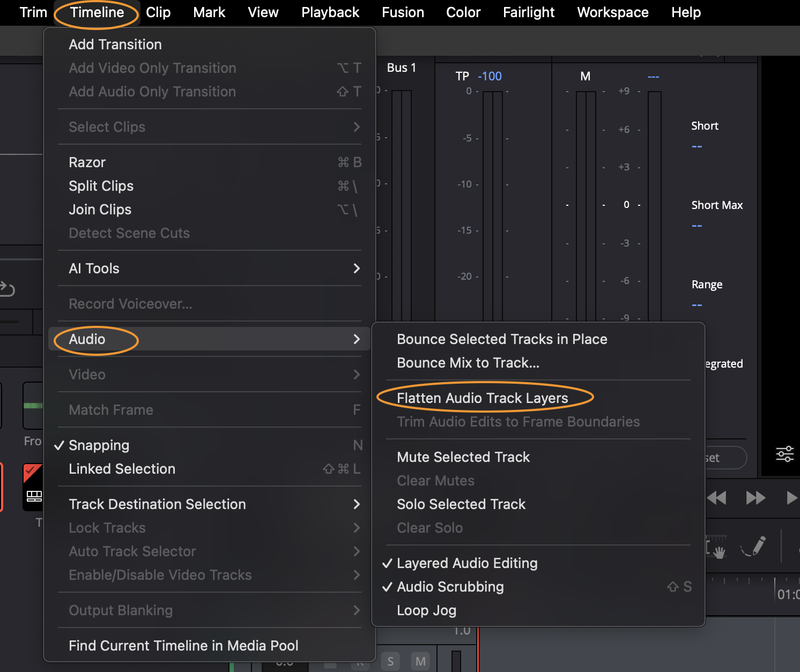Open the Color menu
The height and width of the screenshot is (672, 800).
(463, 12)
